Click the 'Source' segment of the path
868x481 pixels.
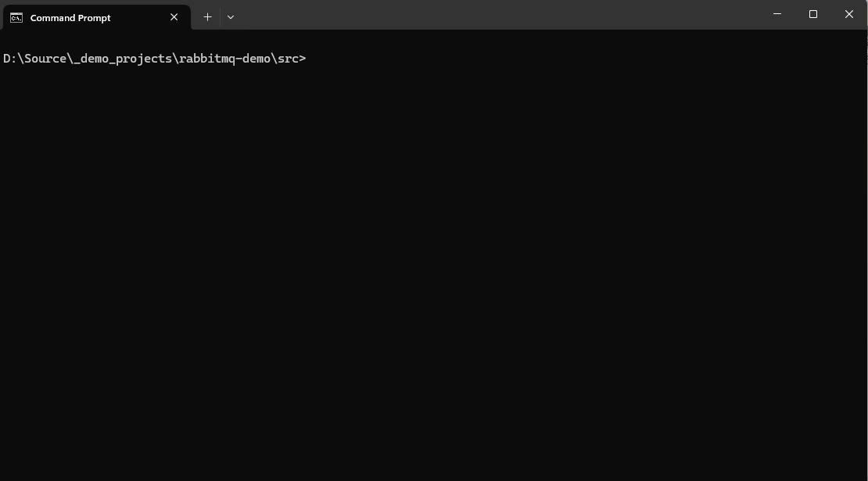coord(45,59)
